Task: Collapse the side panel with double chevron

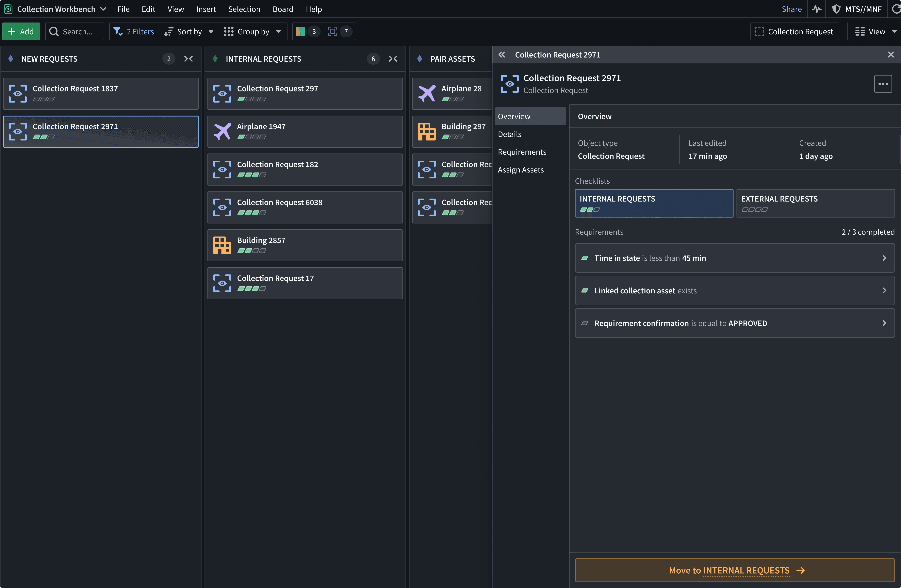Action: [x=502, y=55]
